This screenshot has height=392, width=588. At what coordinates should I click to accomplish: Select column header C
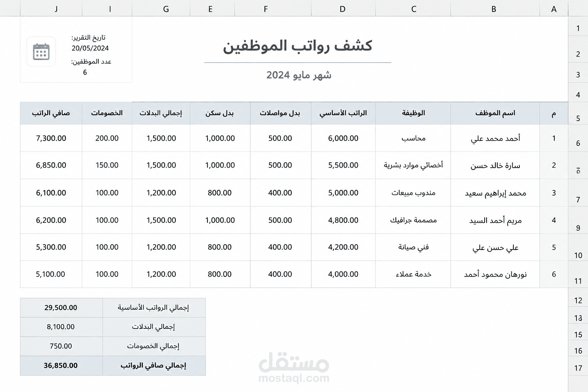pyautogui.click(x=413, y=8)
